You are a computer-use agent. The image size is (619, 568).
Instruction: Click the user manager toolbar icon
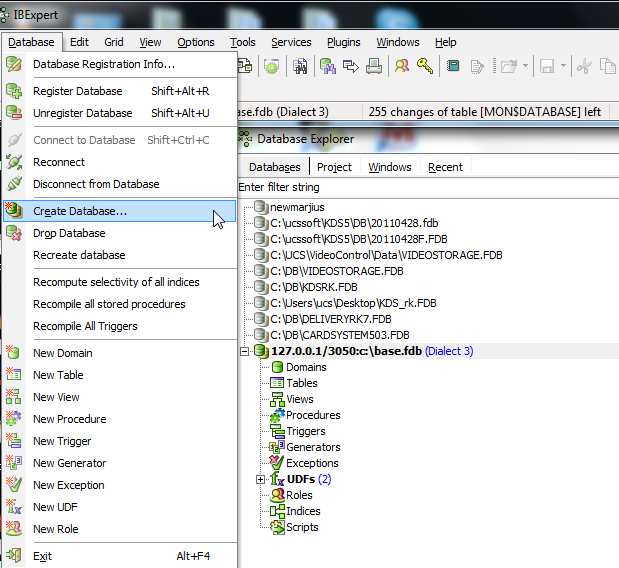pyautogui.click(x=402, y=66)
